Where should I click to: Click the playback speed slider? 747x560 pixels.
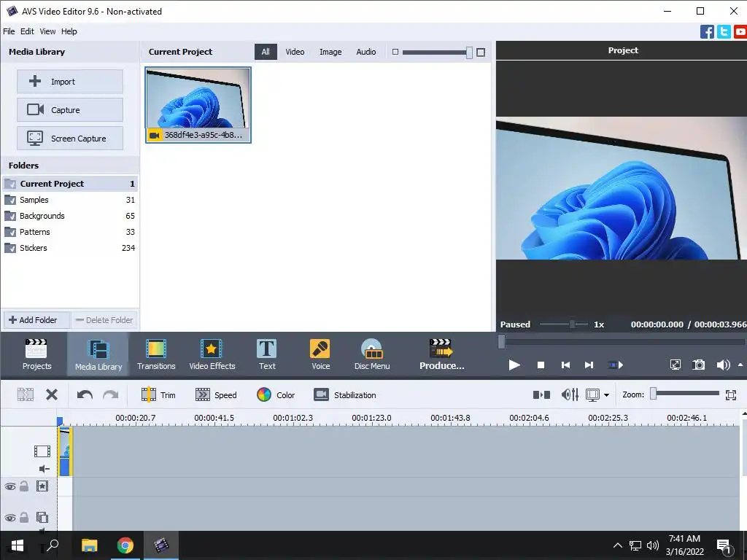(x=564, y=324)
